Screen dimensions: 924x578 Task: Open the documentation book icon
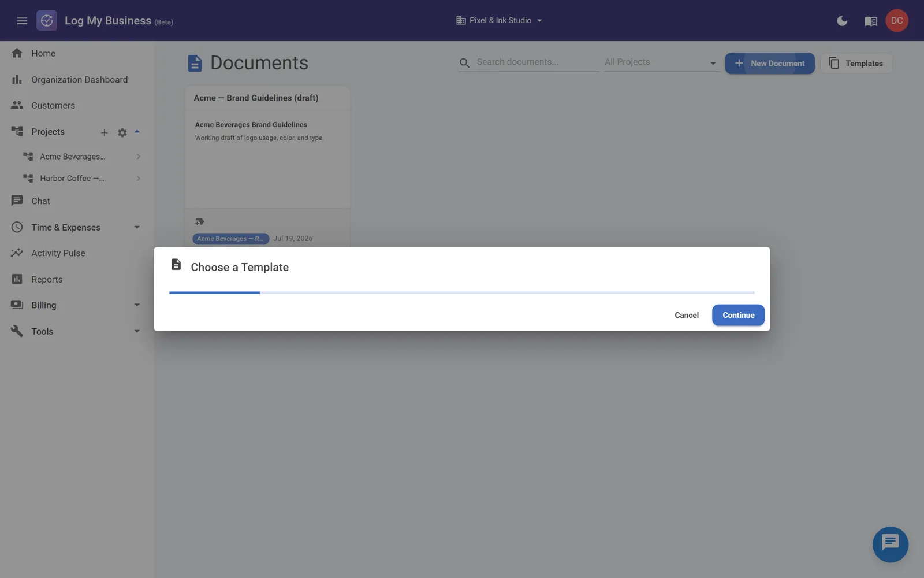click(x=871, y=21)
